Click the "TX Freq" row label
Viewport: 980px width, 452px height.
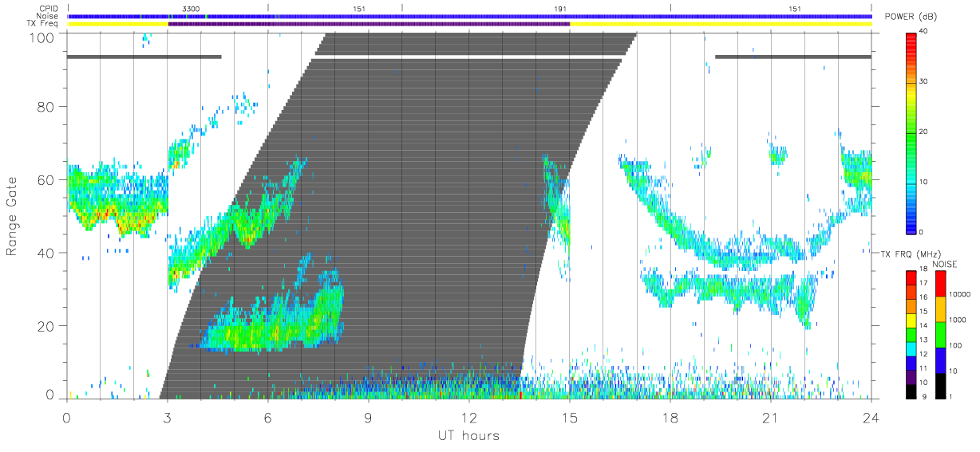tap(44, 24)
